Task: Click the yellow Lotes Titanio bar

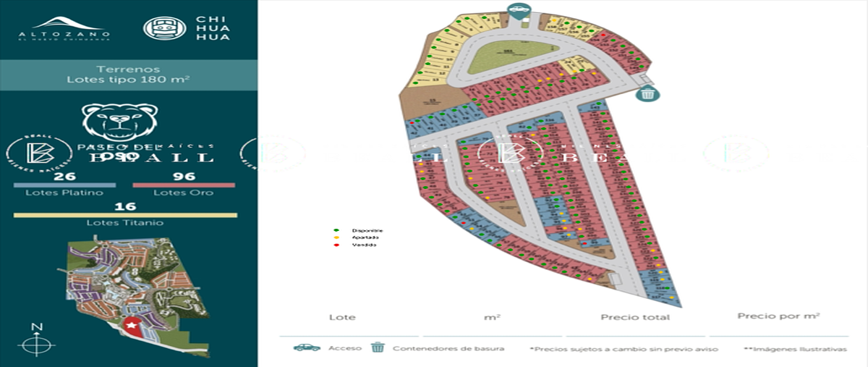Action: coord(125,215)
